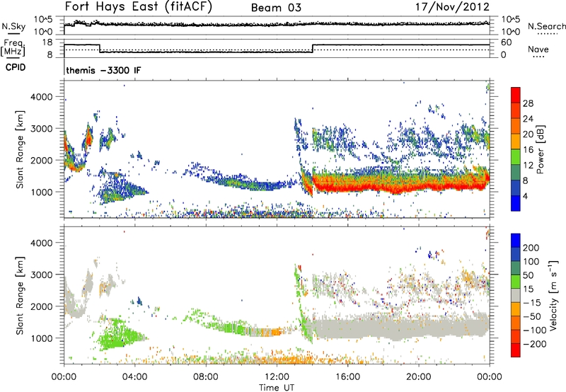The height and width of the screenshot is (392, 566).
Task: Click the '28' power color bar value
Action: click(528, 103)
